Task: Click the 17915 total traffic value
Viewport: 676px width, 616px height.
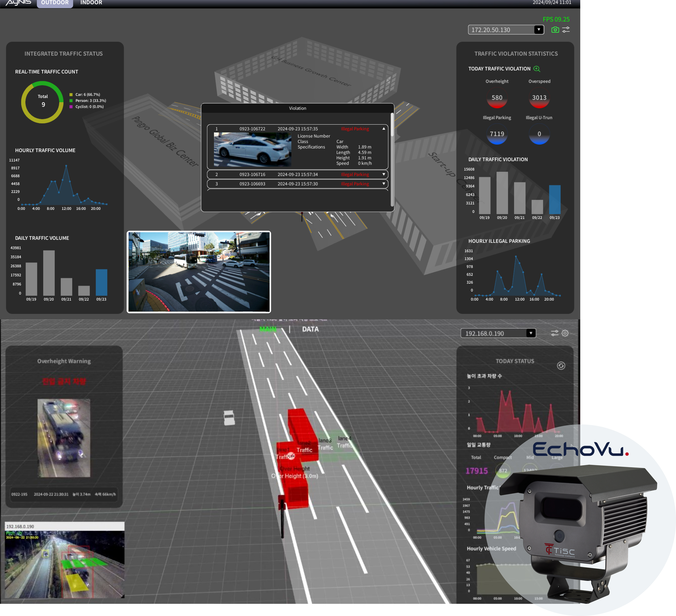Action: tap(477, 471)
